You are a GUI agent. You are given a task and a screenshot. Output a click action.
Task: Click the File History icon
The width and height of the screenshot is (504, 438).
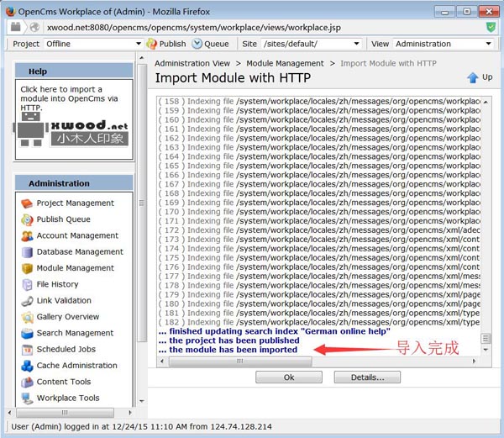pos(27,285)
